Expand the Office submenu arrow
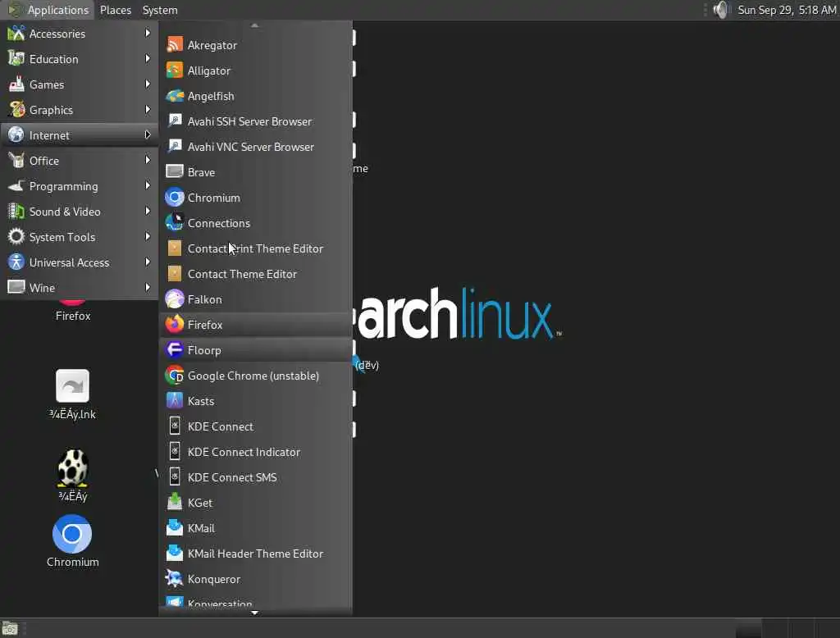This screenshot has width=840, height=638. click(x=148, y=160)
